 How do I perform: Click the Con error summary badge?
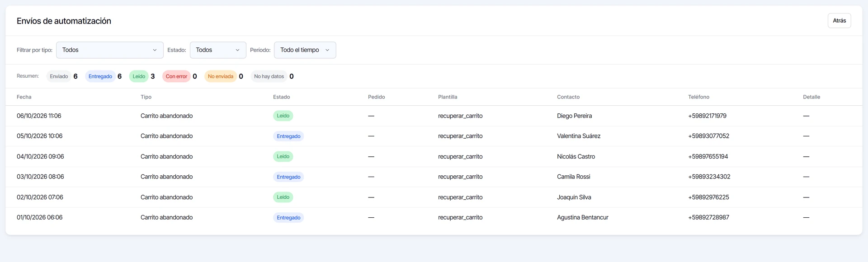[176, 76]
